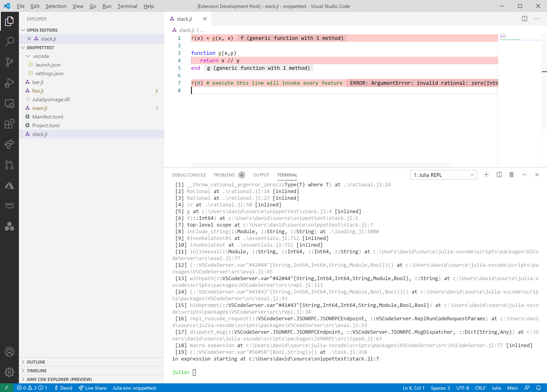Split the terminal pane
Image resolution: width=547 pixels, height=392 pixels.
click(499, 175)
